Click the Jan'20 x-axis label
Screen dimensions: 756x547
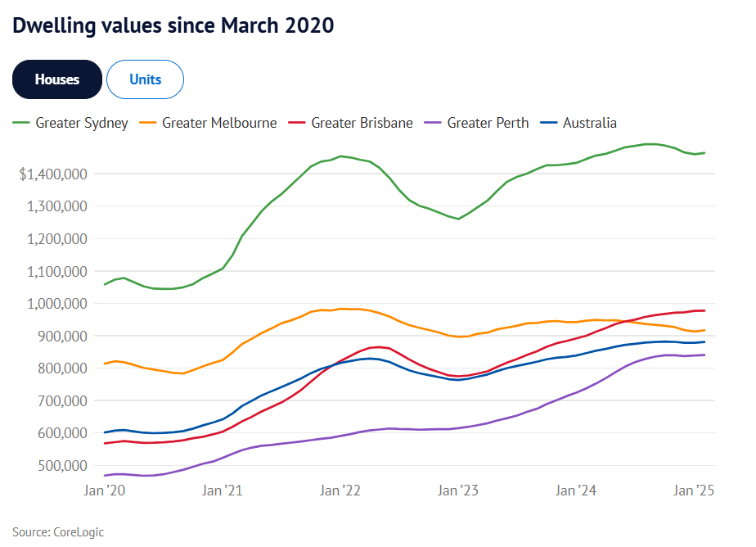coord(104,491)
